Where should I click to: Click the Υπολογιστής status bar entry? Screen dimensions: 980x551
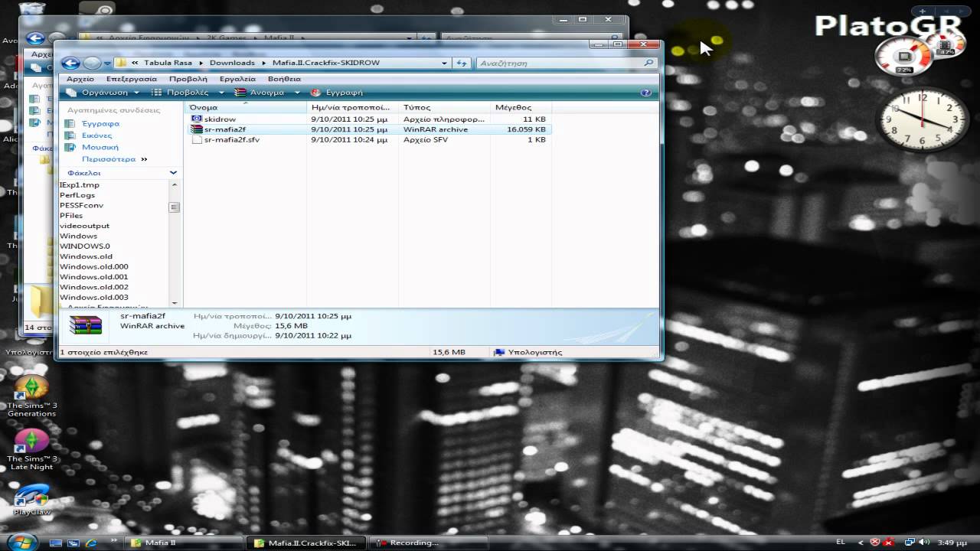[528, 352]
